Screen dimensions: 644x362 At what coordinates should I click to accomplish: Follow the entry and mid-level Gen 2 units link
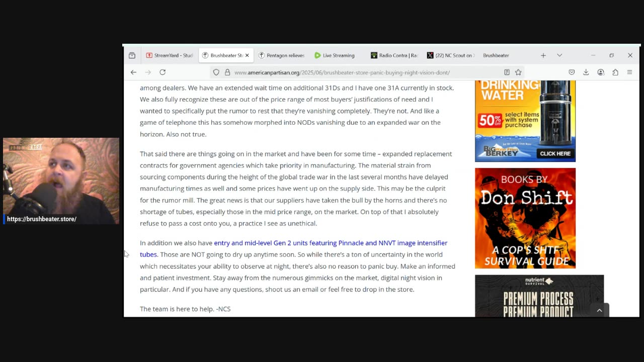(x=294, y=248)
